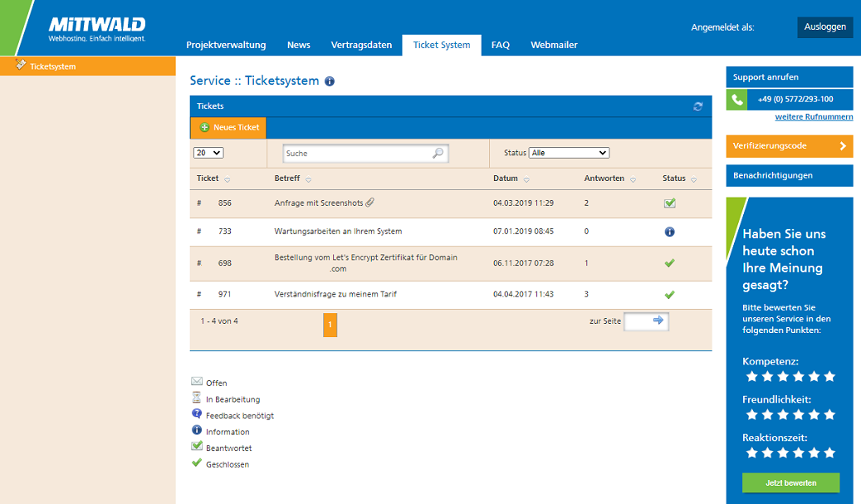Click the Jetzt bewerten button
The height and width of the screenshot is (504, 861).
pyautogui.click(x=790, y=483)
